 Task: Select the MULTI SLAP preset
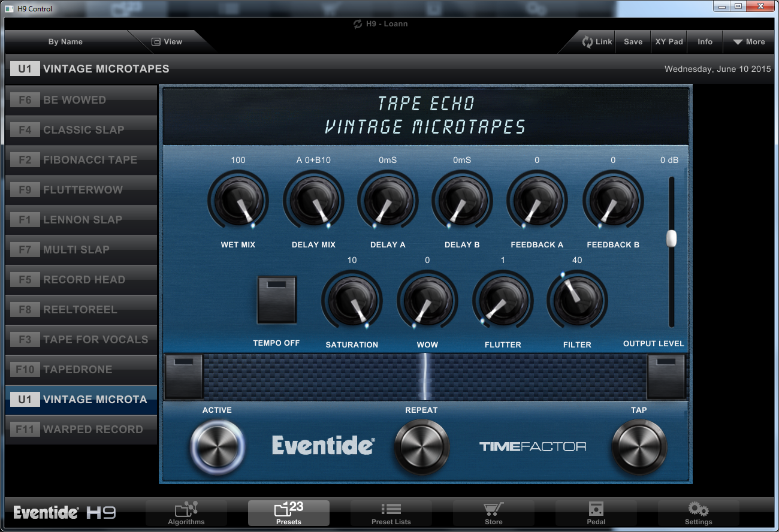pyautogui.click(x=81, y=250)
